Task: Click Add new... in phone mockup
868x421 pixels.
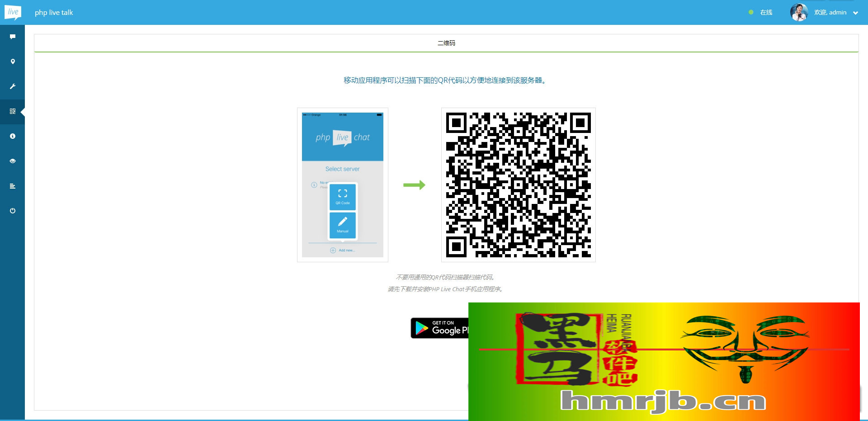Action: [x=343, y=251]
